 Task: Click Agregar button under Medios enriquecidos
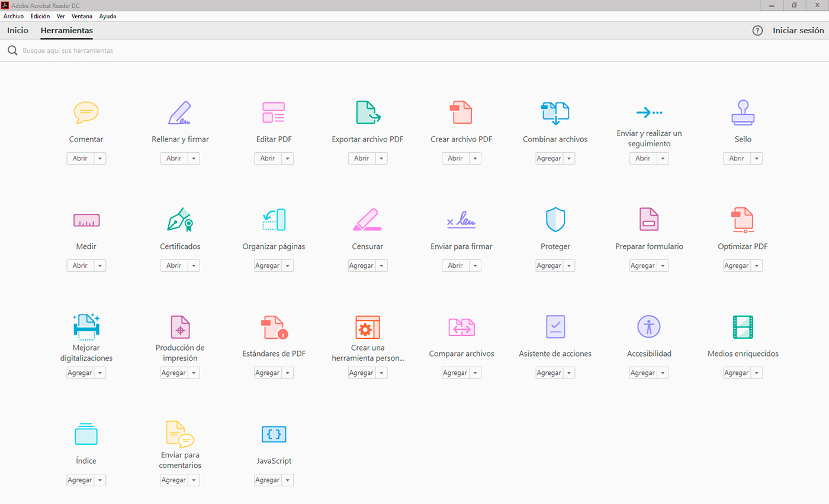[737, 373]
